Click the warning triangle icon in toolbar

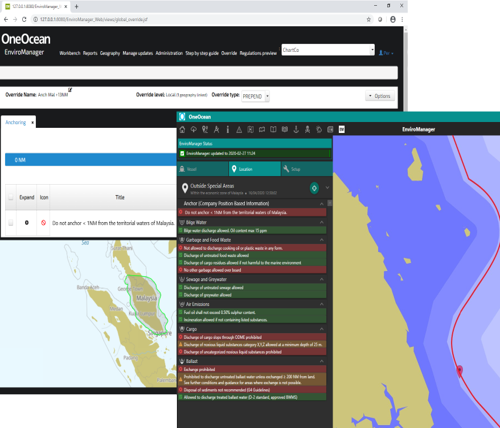tap(239, 130)
